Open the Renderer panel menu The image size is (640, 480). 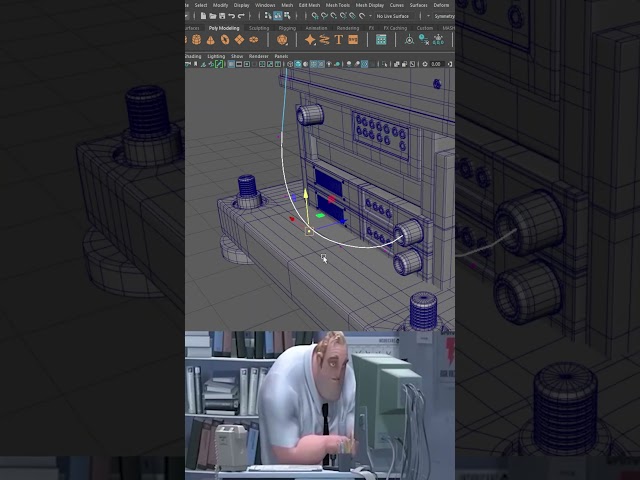pyautogui.click(x=259, y=56)
